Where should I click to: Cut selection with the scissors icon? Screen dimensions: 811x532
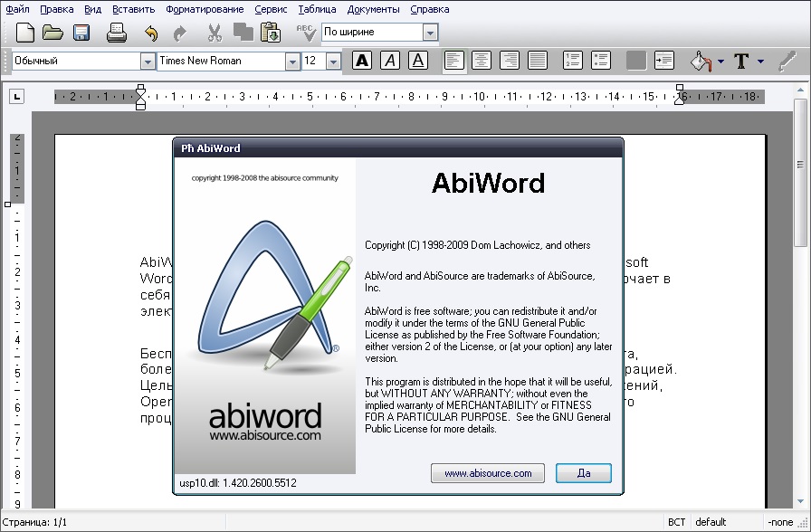click(215, 33)
